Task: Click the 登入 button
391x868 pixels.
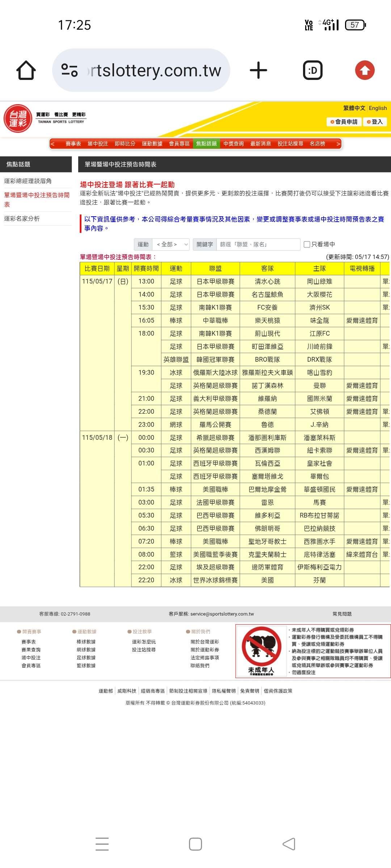Action: [x=375, y=122]
